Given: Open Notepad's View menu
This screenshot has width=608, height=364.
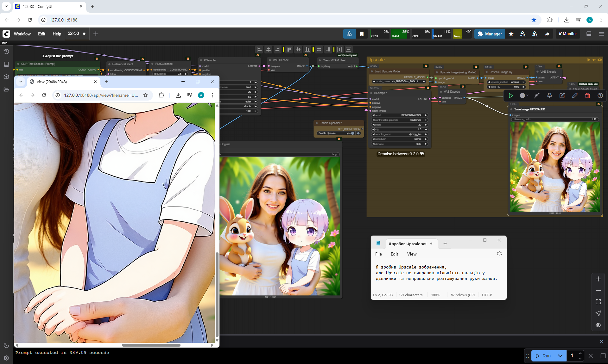Looking at the screenshot, I should 412,254.
